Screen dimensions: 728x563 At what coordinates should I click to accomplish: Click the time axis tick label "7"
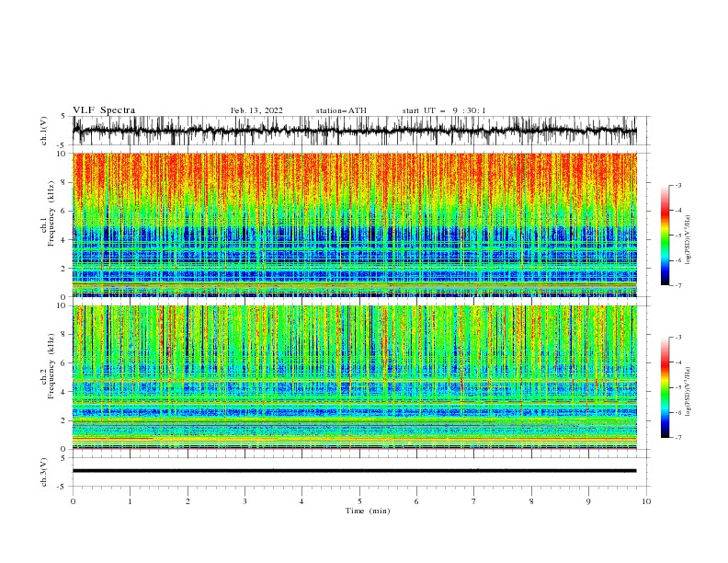coord(474,501)
